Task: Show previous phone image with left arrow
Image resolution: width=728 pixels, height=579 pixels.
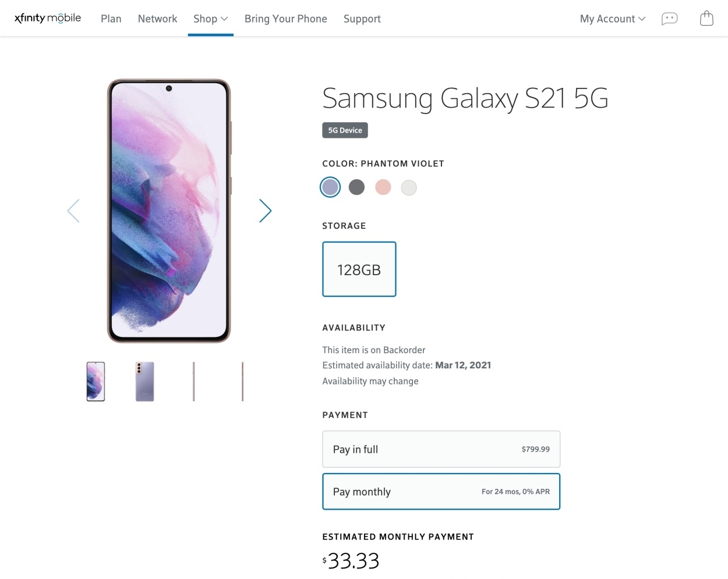Action: pos(73,211)
